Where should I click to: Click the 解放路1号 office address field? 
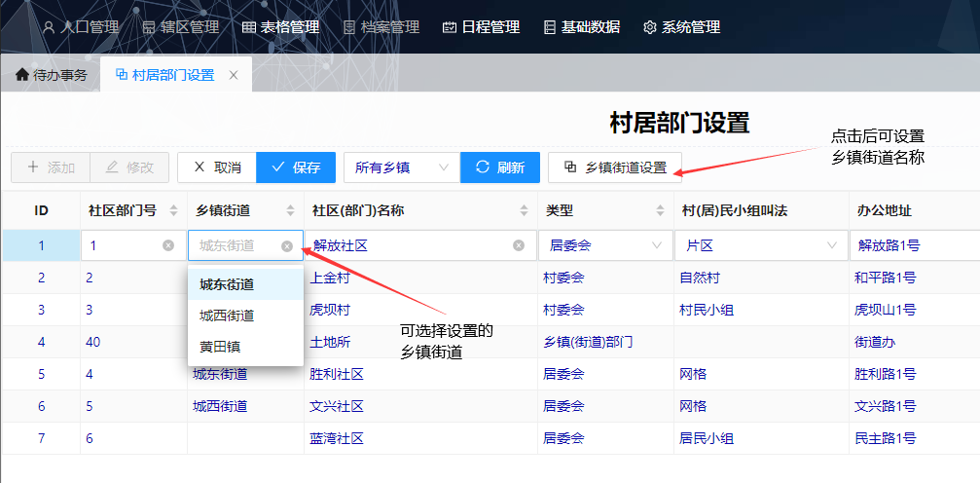coord(915,245)
